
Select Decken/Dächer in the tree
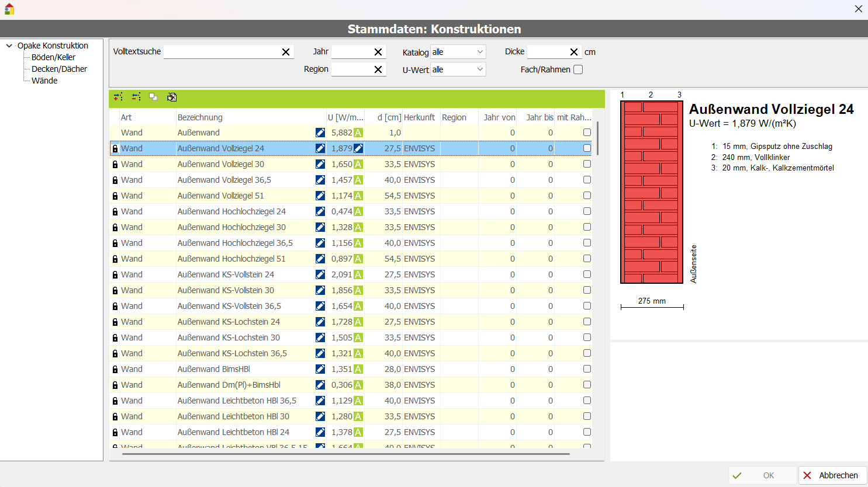(59, 69)
